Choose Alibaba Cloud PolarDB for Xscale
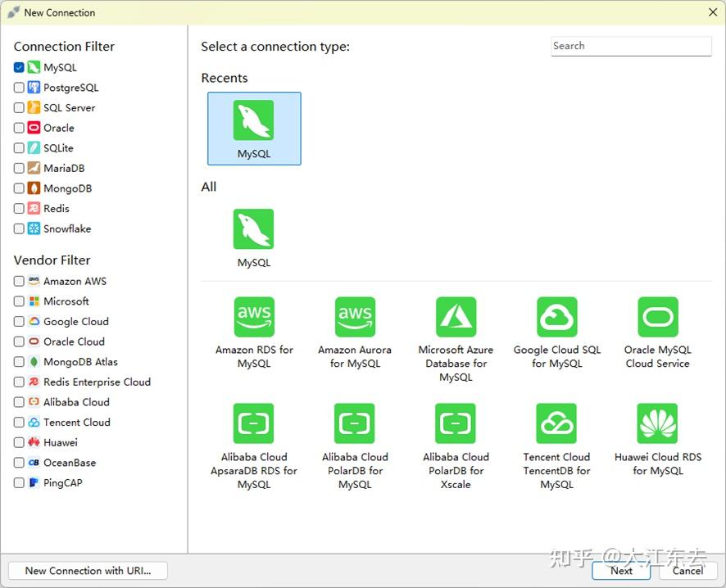Image resolution: width=726 pixels, height=588 pixels. (x=456, y=423)
